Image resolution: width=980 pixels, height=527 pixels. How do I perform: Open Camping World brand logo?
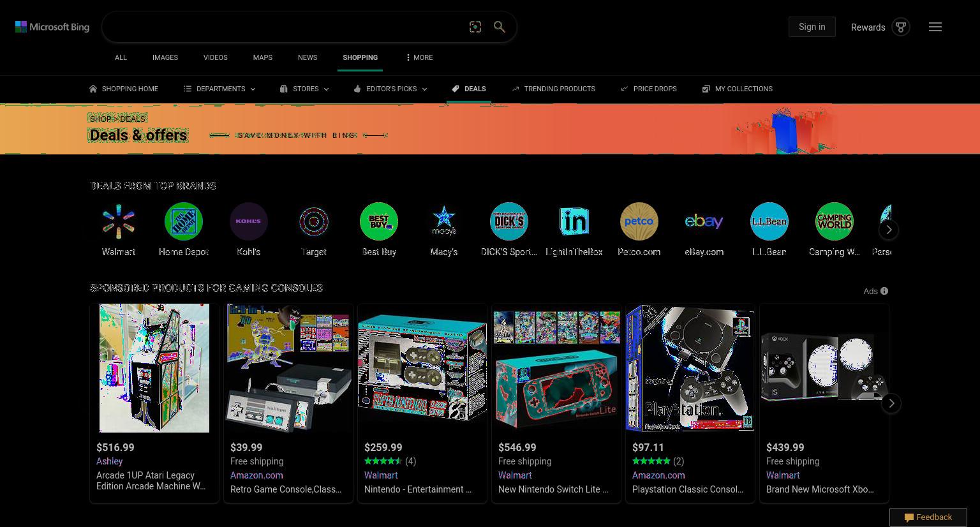(835, 221)
